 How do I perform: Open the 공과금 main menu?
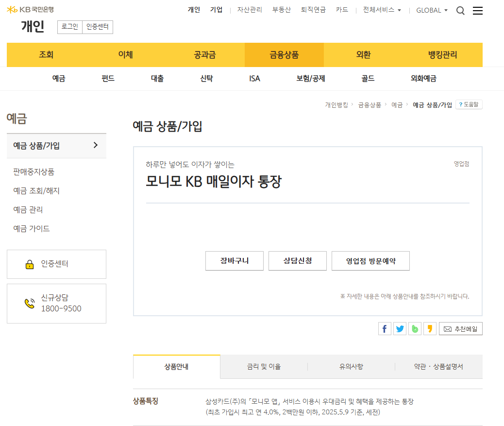pyautogui.click(x=205, y=55)
